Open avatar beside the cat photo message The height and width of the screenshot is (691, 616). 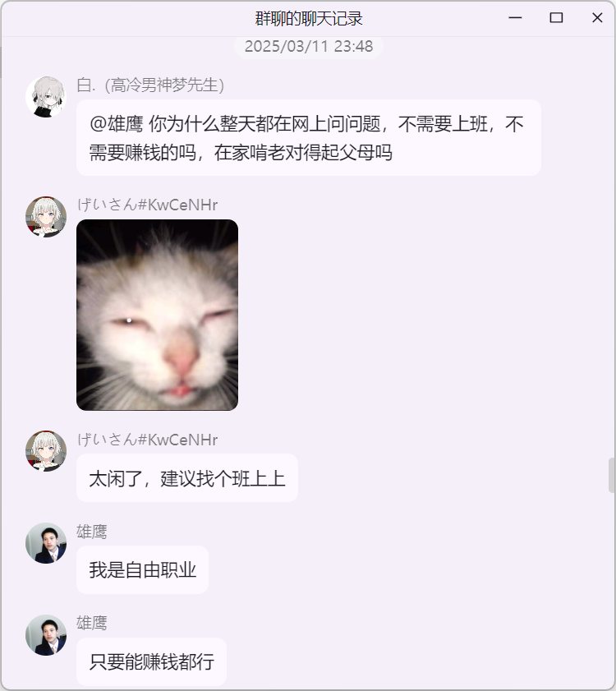[x=46, y=217]
